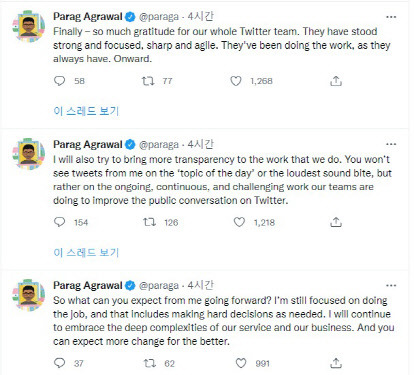
Task: Open more options menu on first tweet
Action: pos(391,17)
